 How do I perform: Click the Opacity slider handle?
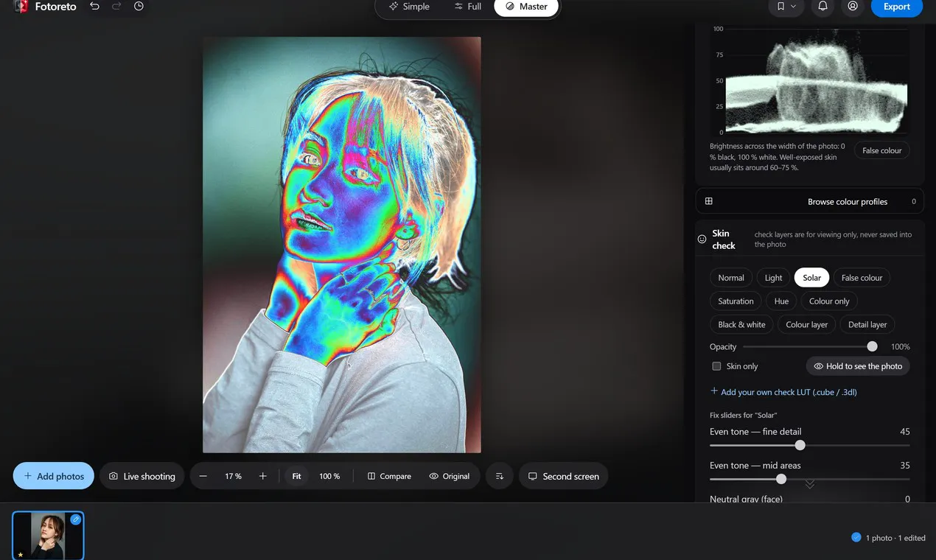click(x=873, y=346)
